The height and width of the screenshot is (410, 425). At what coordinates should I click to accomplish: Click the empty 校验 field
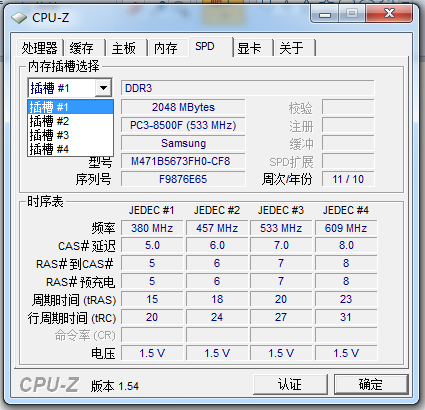[x=348, y=107]
